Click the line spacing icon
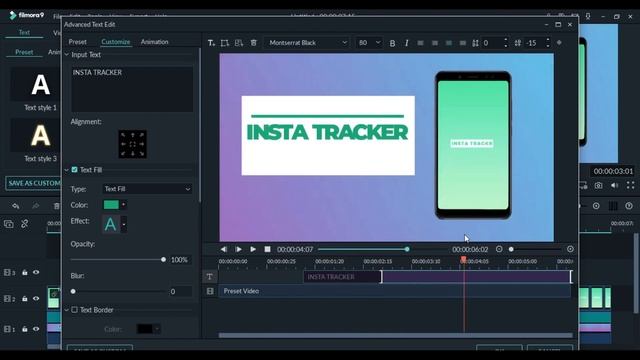The width and height of the screenshot is (640, 360). 518,43
